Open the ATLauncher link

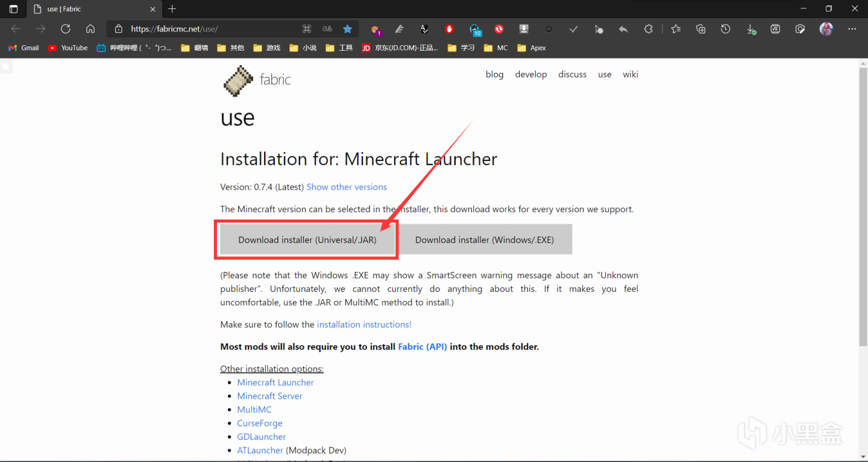point(260,450)
